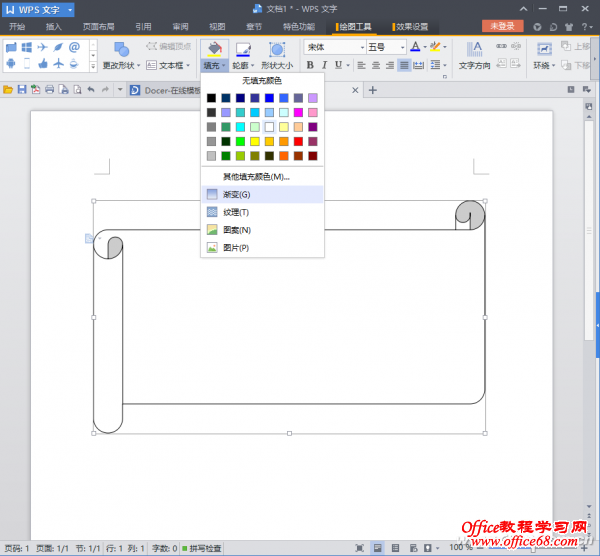The height and width of the screenshot is (556, 600).
Task: Click the Text Direction (文字方向) icon
Action: pyautogui.click(x=476, y=48)
